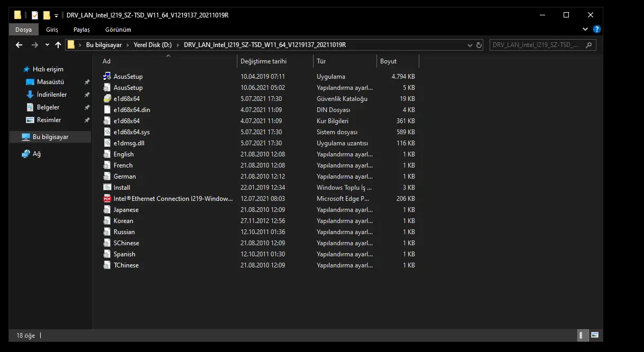Go back with the left arrow
This screenshot has width=644, height=352.
[19, 45]
